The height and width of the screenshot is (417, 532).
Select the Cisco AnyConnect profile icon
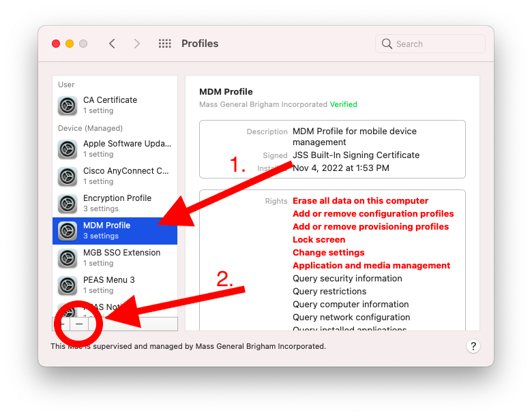tap(68, 176)
